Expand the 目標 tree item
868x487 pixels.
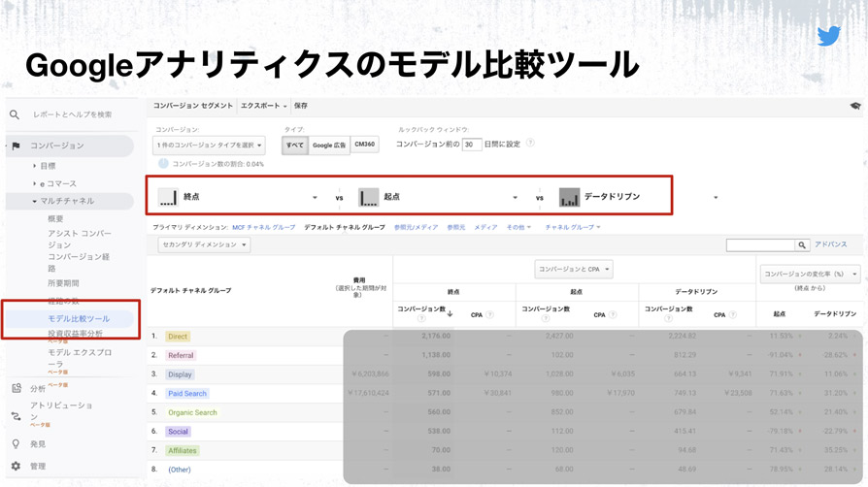45,166
